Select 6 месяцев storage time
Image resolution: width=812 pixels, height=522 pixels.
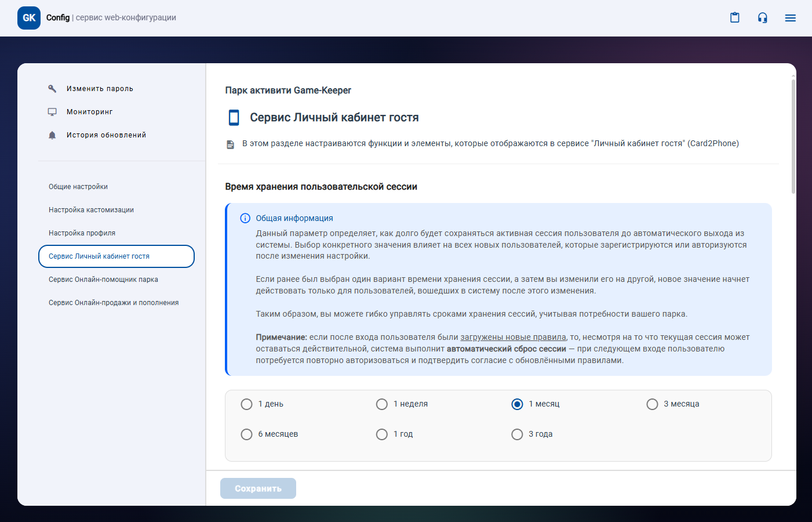pos(247,434)
